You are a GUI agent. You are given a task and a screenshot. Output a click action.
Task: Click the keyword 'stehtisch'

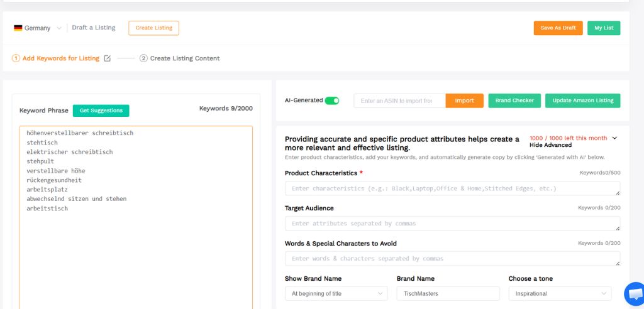[x=42, y=143]
